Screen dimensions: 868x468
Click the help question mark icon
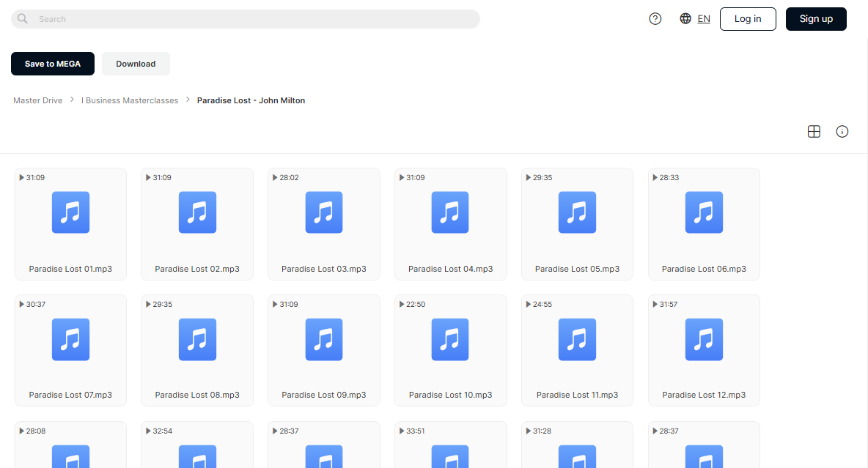tap(655, 19)
